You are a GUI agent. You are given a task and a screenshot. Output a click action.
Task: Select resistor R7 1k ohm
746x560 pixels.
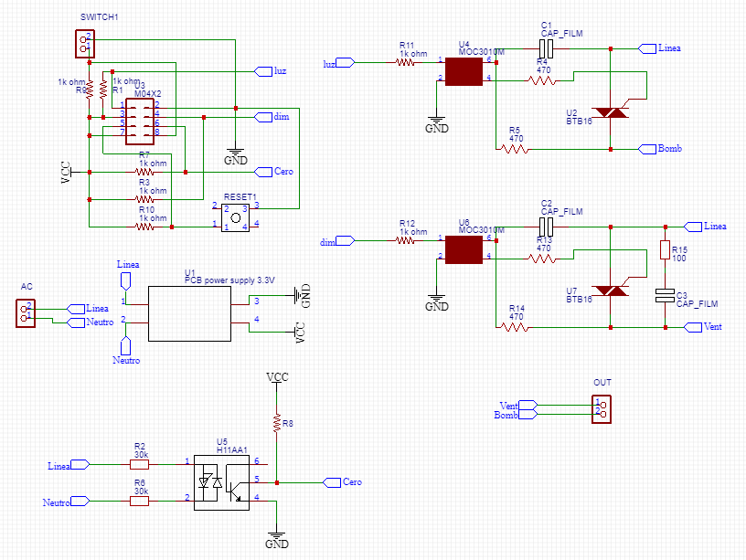point(144,172)
